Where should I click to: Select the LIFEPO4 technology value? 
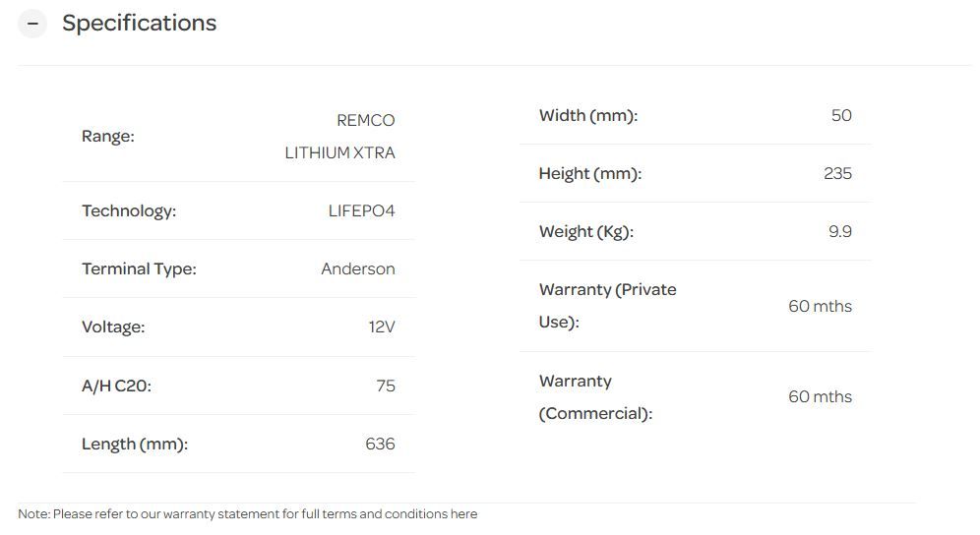pyautogui.click(x=361, y=211)
